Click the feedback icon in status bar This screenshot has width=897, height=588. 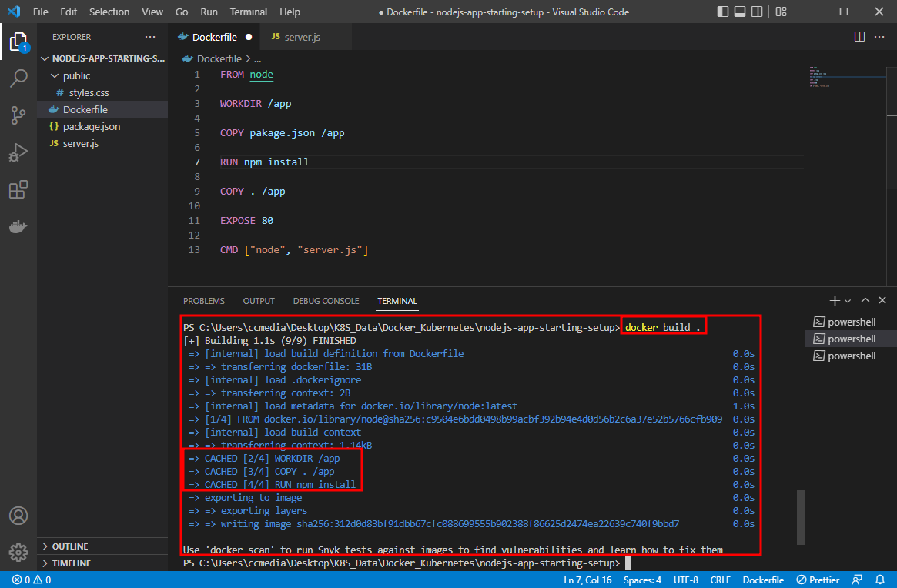pyautogui.click(x=857, y=580)
